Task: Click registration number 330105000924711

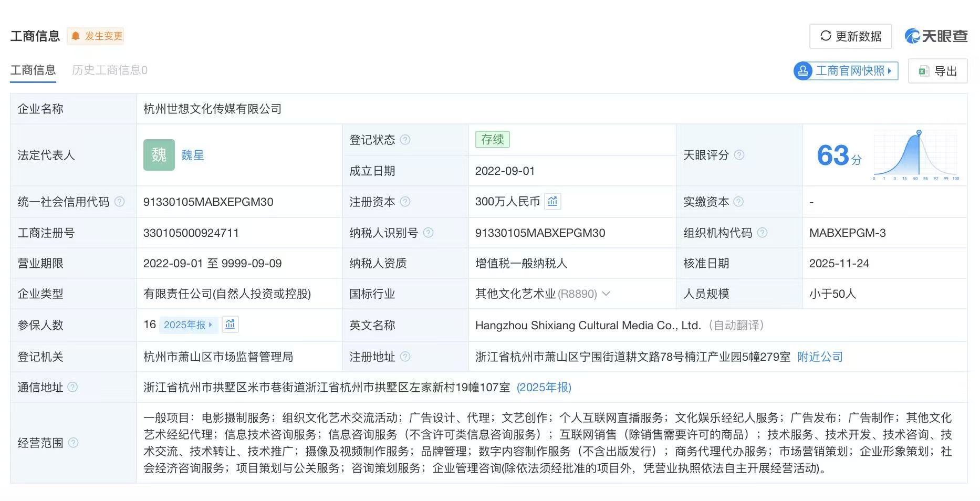Action: click(191, 233)
